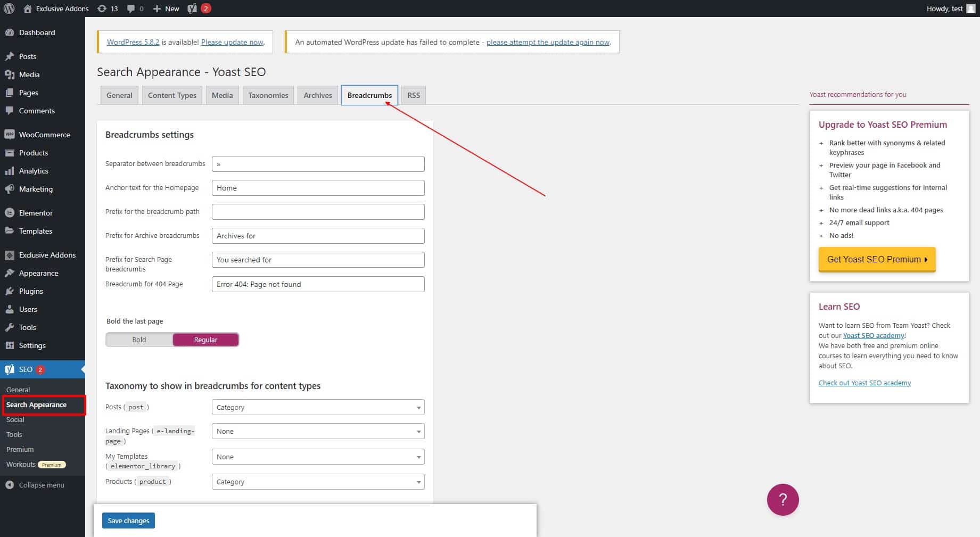Open the SEO sidebar menu
Image resolution: width=980 pixels, height=537 pixels.
tap(43, 369)
